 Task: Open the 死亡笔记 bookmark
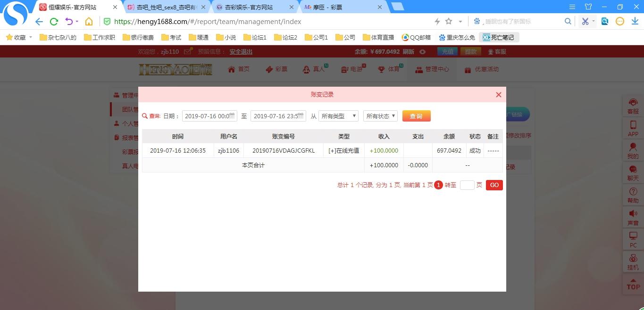click(499, 37)
